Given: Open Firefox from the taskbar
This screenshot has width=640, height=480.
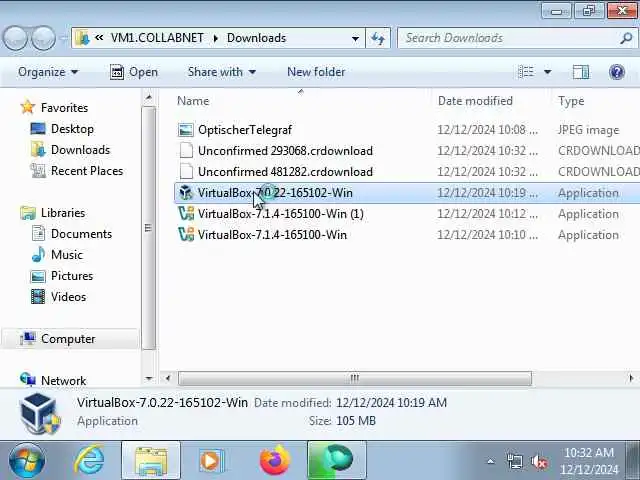Looking at the screenshot, I should (274, 461).
